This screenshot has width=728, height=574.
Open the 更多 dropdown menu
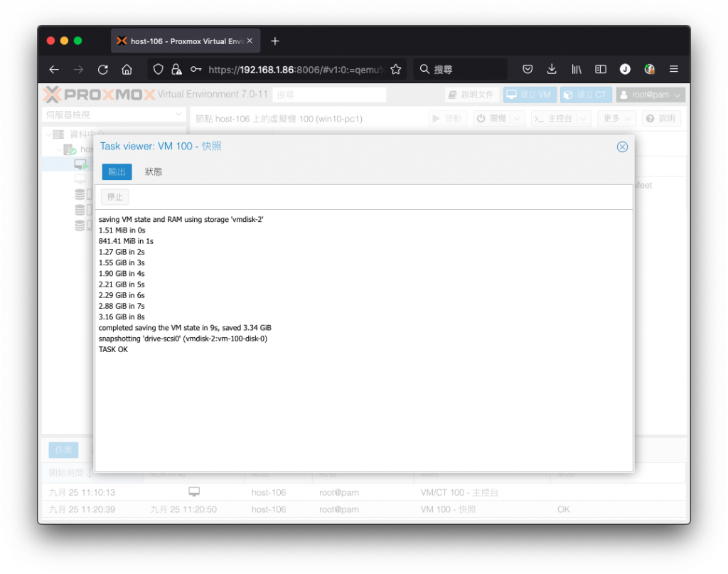click(616, 119)
